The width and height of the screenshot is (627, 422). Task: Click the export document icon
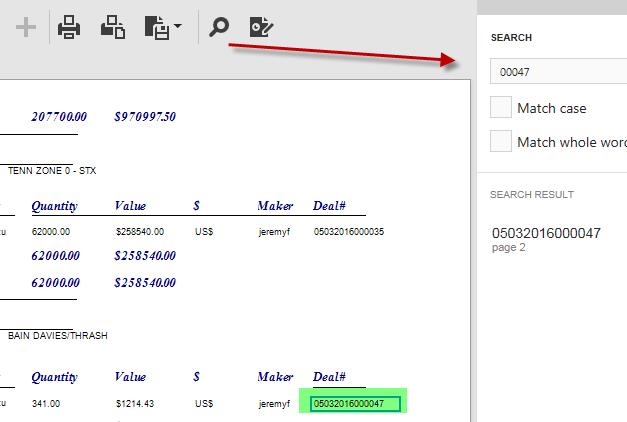tap(155, 27)
